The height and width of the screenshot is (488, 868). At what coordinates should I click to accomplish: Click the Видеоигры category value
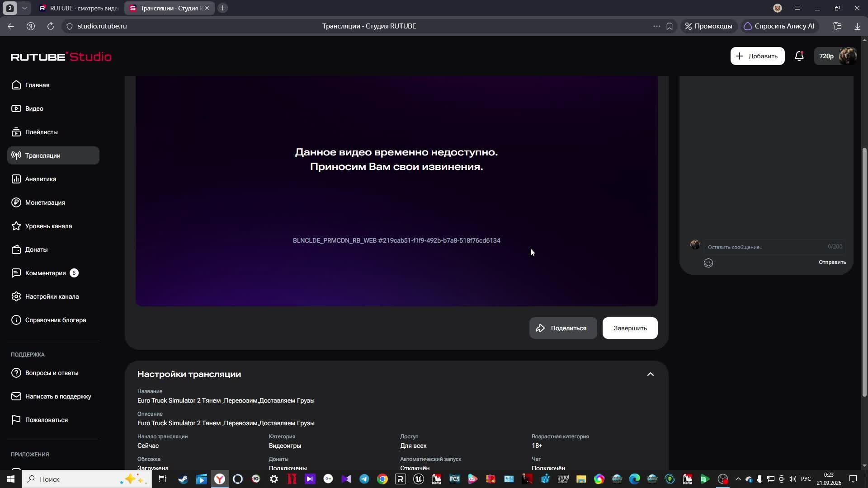285,446
